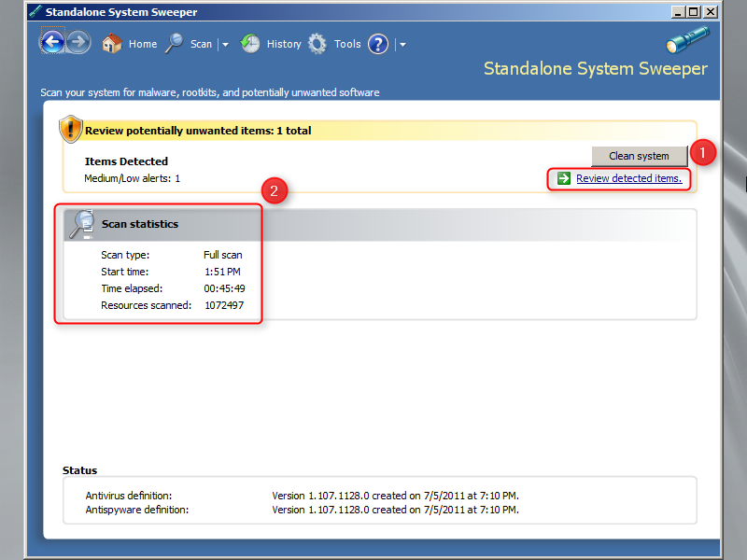Open Help via the question mark icon
This screenshot has height=560, width=747.
(377, 44)
